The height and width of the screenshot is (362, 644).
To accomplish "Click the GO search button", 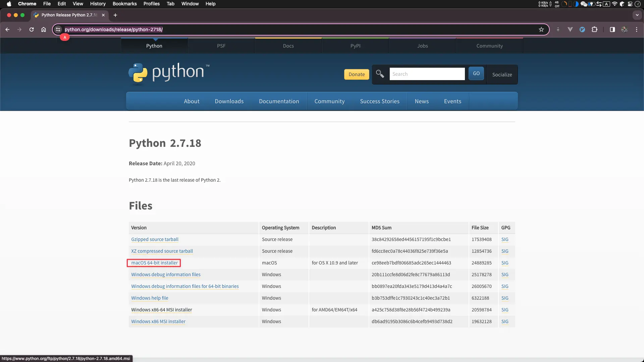I will click(x=476, y=73).
